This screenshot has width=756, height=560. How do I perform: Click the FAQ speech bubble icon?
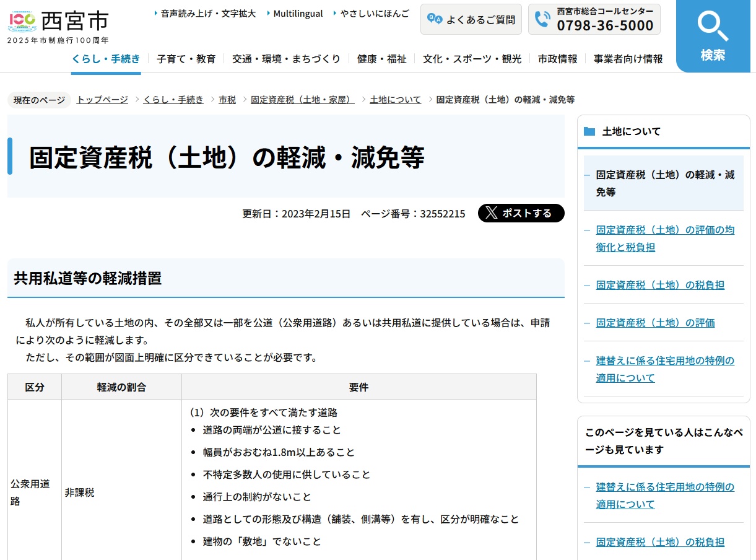(x=435, y=20)
